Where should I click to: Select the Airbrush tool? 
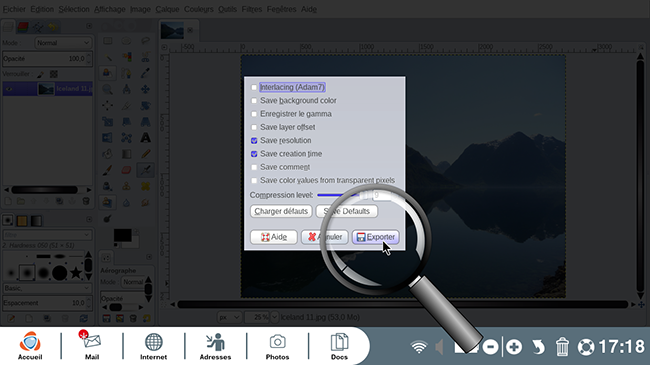click(x=146, y=170)
